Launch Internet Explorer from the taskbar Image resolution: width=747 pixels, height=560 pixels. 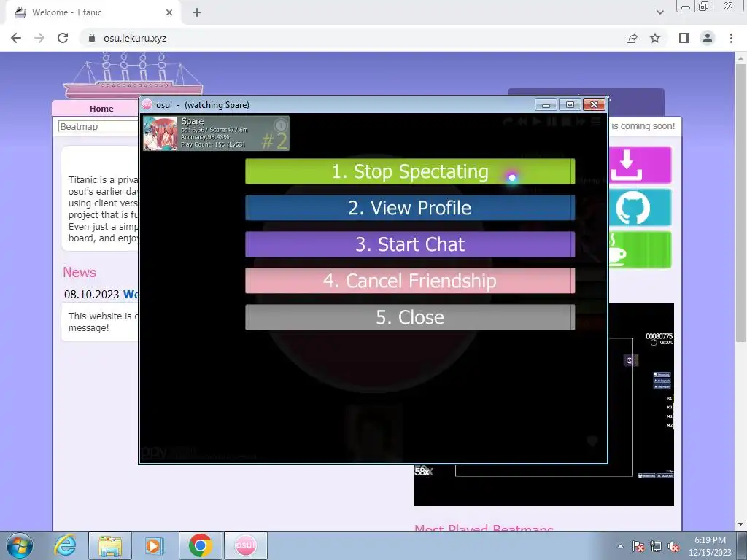tap(65, 545)
